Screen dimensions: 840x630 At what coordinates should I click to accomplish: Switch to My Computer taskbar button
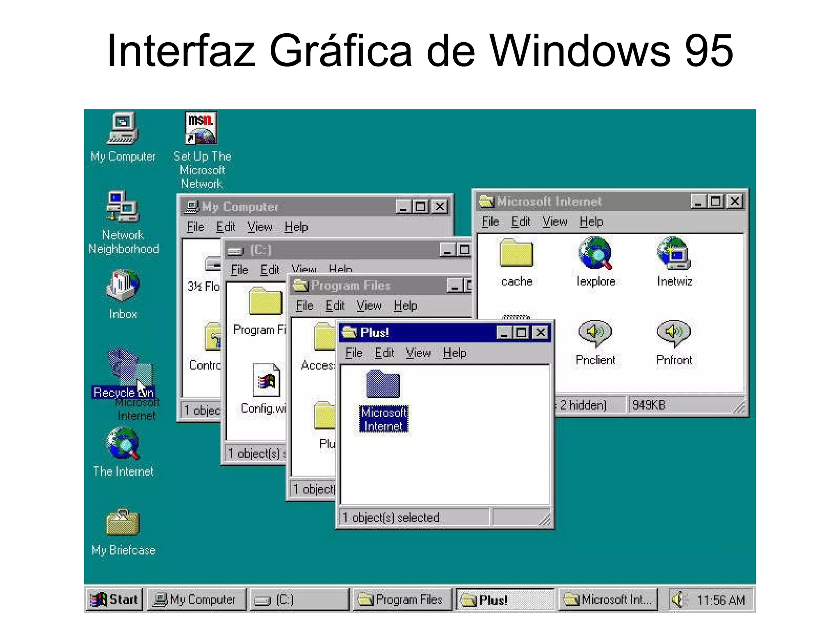pos(197,600)
